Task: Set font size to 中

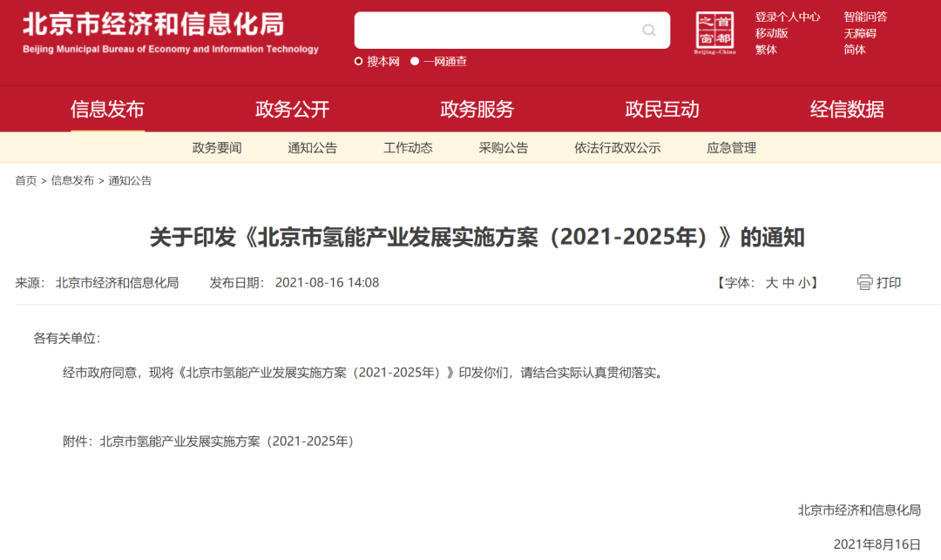Action: click(x=788, y=283)
